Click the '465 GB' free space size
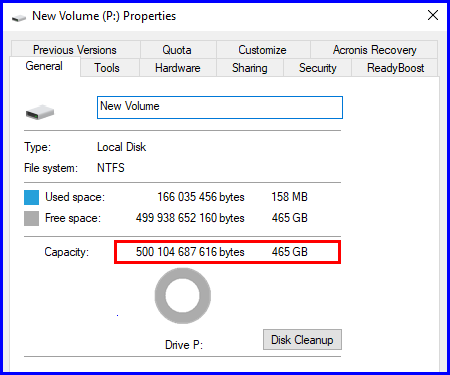 pyautogui.click(x=289, y=218)
